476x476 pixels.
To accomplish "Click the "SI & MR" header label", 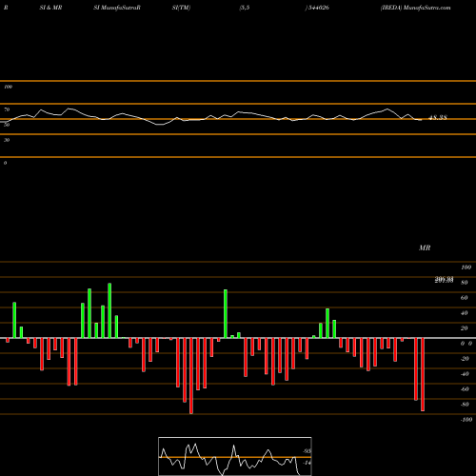I will [50, 8].
